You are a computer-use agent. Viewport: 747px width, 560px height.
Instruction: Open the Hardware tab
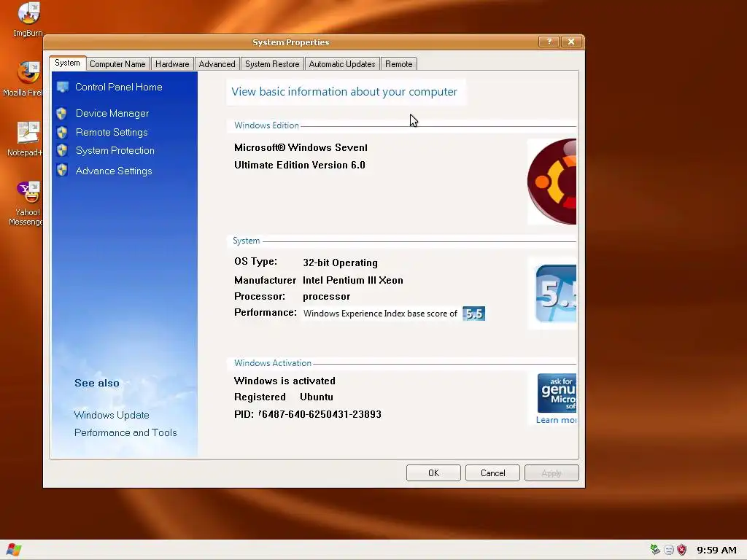click(172, 64)
